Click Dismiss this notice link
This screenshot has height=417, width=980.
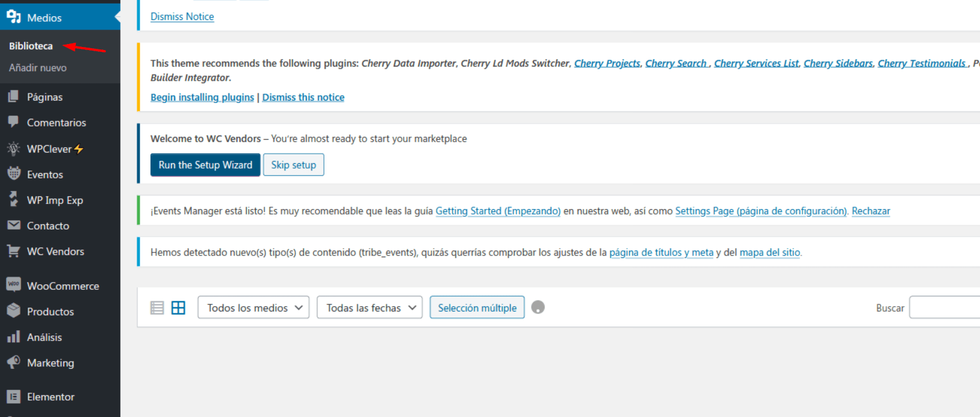tap(303, 97)
